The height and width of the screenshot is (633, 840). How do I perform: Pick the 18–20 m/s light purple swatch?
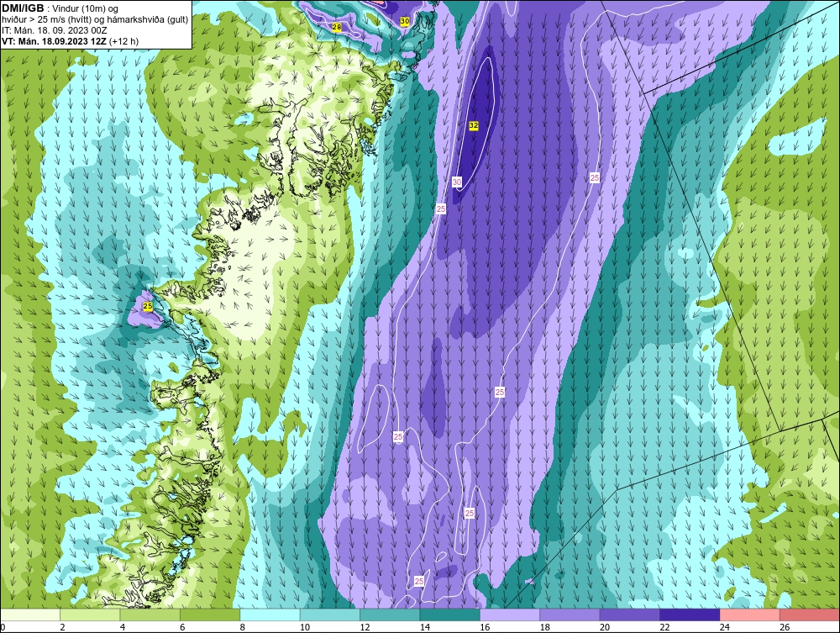coord(570,615)
